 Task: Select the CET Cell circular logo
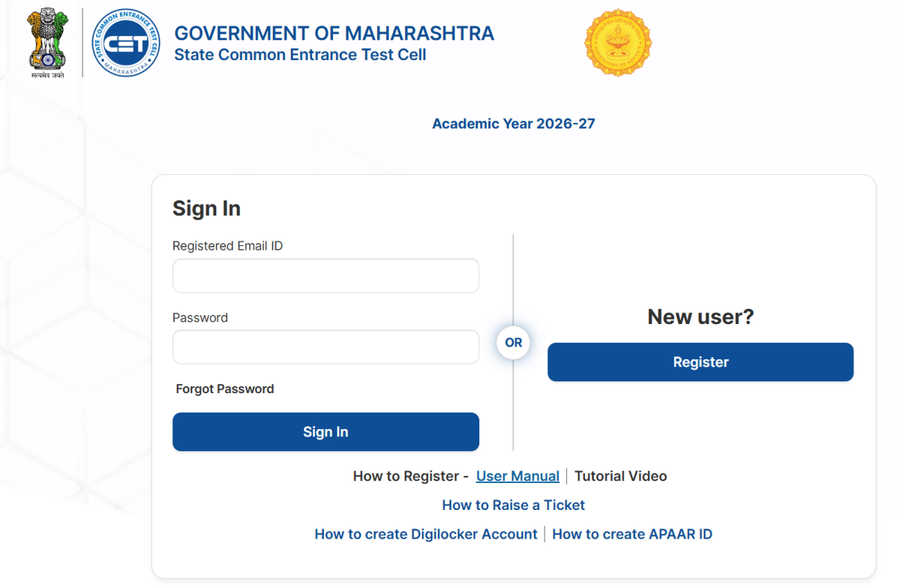(x=126, y=41)
